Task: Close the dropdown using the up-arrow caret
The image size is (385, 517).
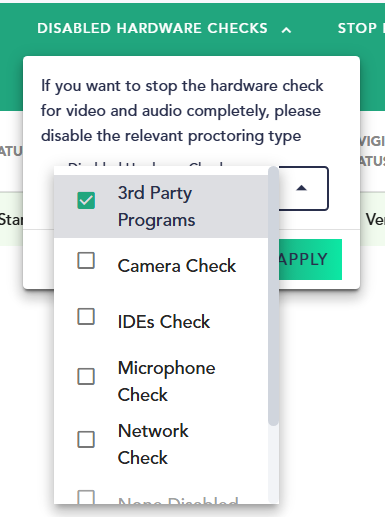Action: click(x=301, y=188)
